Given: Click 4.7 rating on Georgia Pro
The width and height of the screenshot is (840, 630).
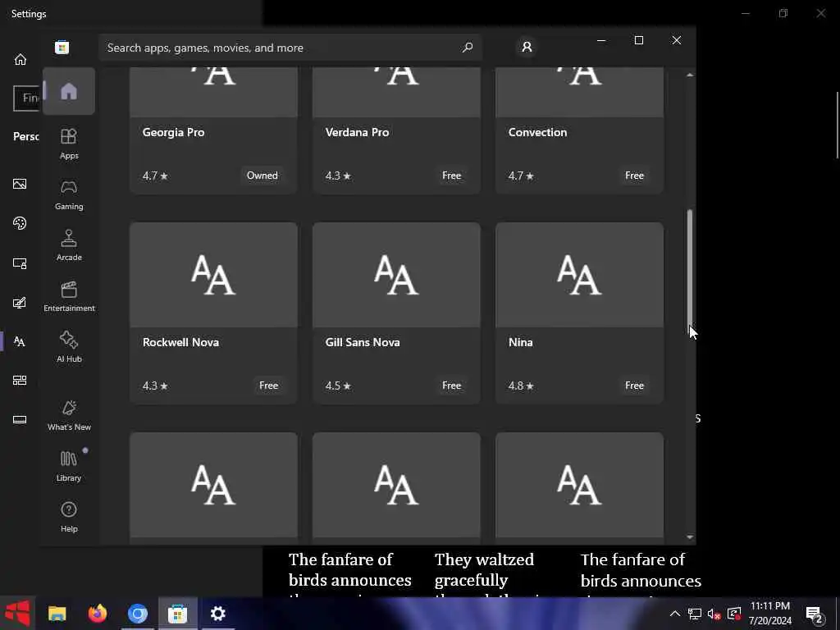Looking at the screenshot, I should coord(155,176).
